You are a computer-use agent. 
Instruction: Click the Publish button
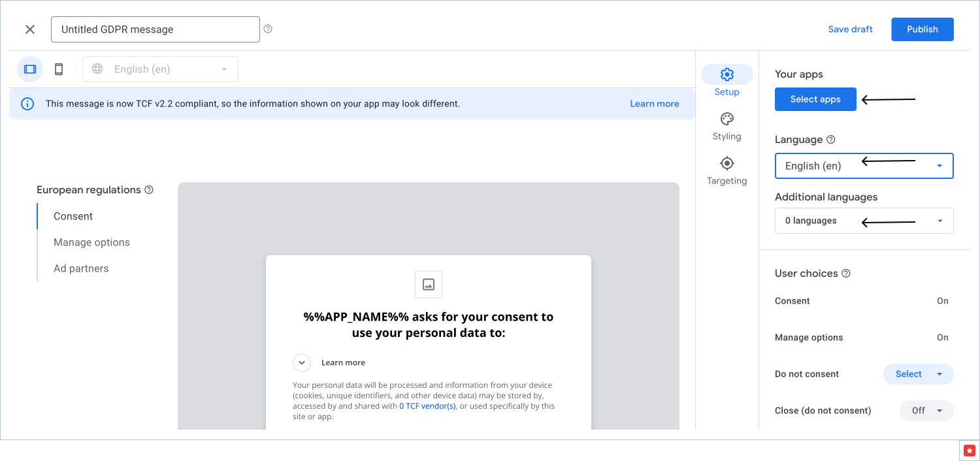(x=922, y=29)
